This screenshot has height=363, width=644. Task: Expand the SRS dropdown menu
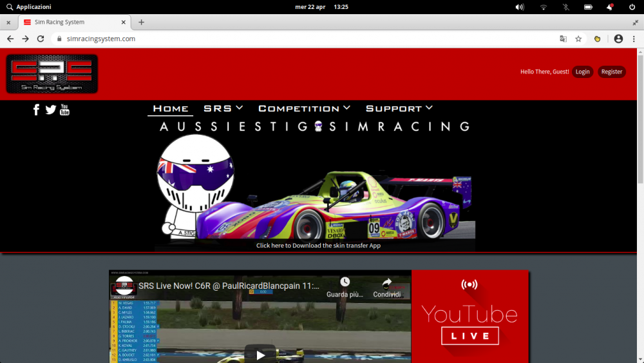point(223,108)
